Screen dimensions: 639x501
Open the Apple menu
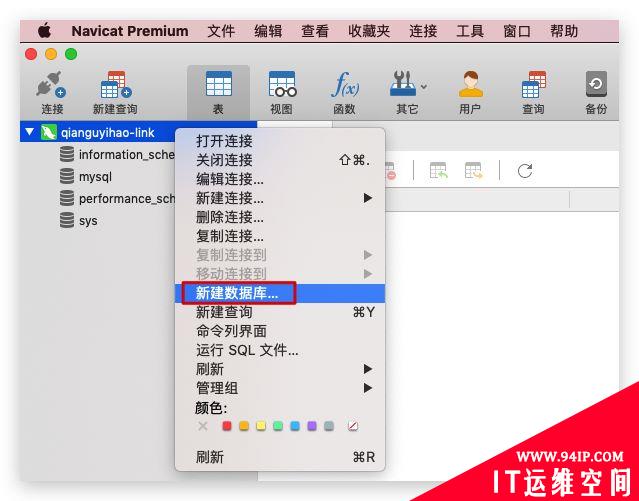pos(44,31)
